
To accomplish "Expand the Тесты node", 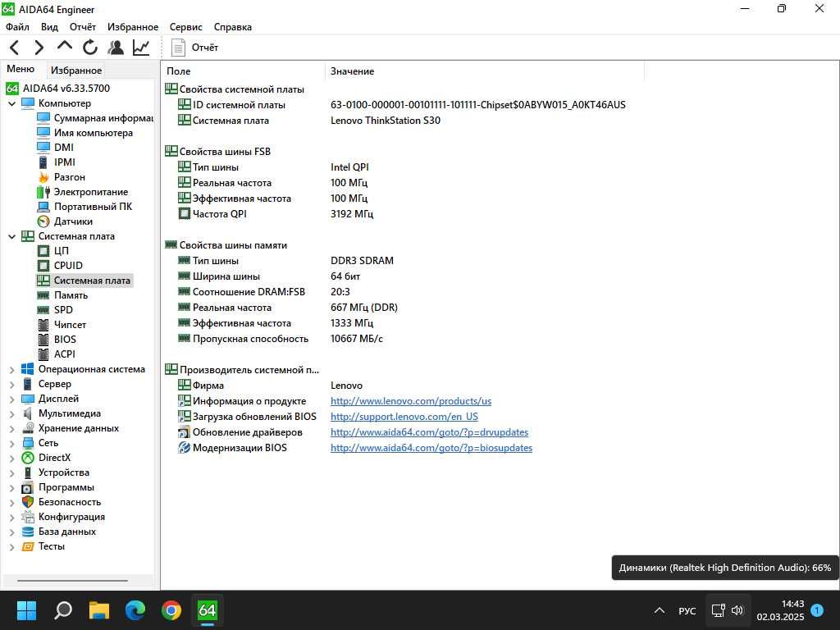I will click(11, 547).
